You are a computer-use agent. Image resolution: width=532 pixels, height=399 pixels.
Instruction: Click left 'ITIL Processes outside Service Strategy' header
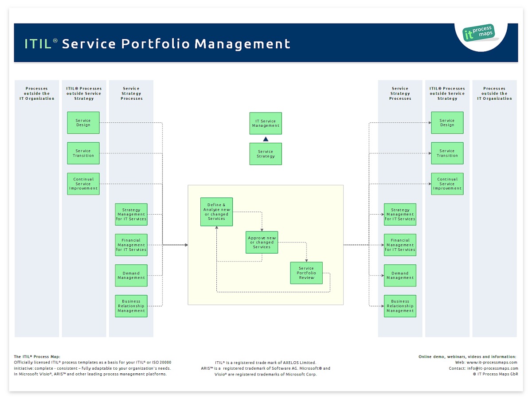(x=84, y=94)
